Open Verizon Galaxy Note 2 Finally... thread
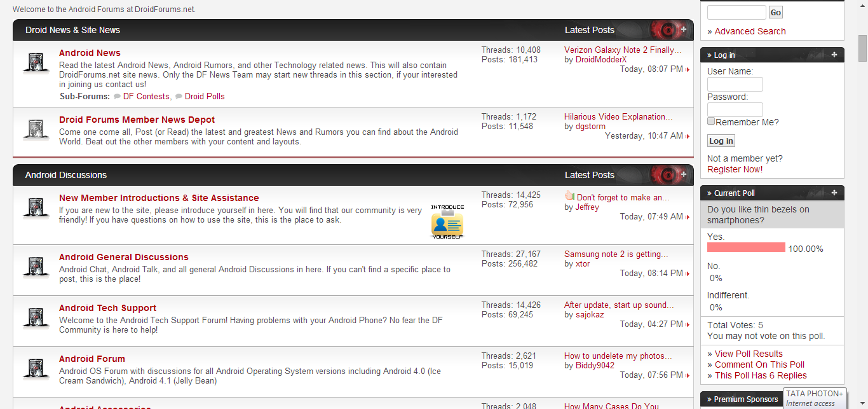 click(x=623, y=50)
